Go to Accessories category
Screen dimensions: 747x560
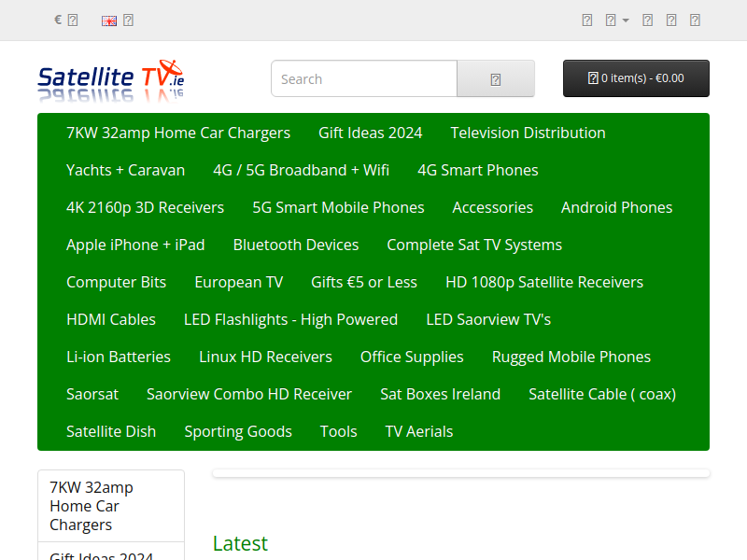pyautogui.click(x=493, y=207)
